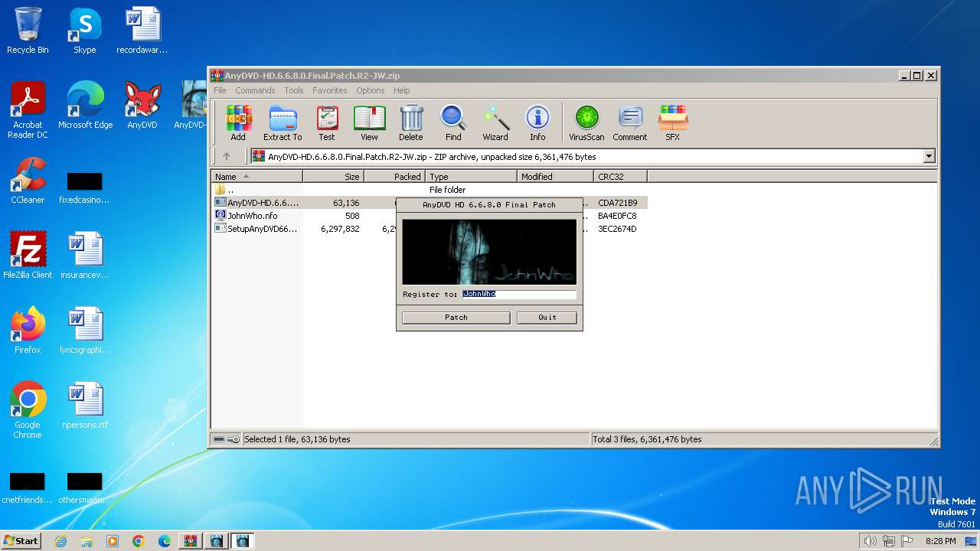Click the Patch button
The width and height of the screenshot is (980, 551).
tap(456, 317)
